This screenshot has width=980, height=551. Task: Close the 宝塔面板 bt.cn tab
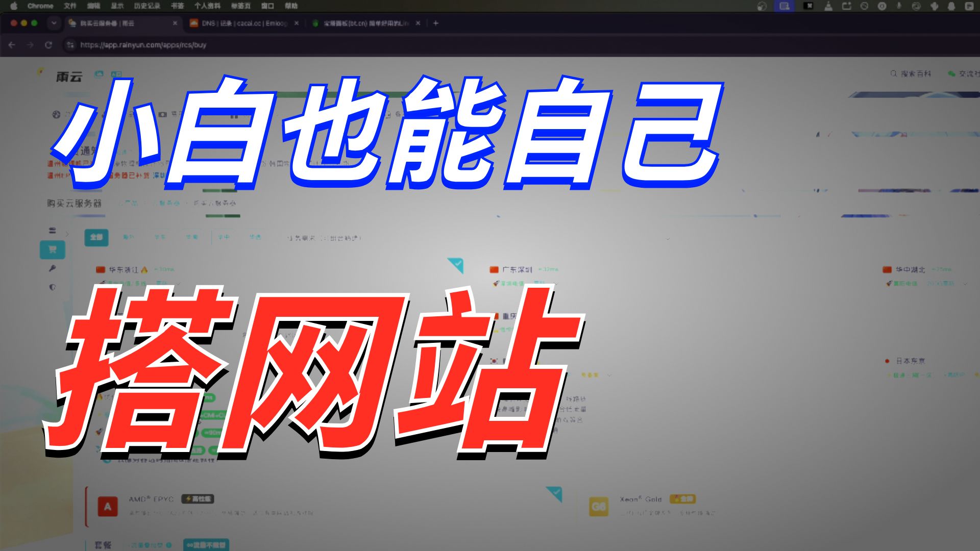(x=418, y=23)
